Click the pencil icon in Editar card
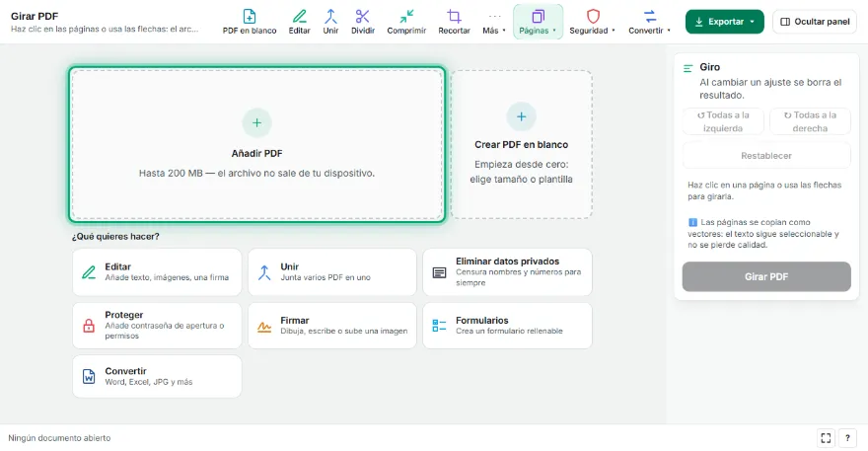Screen dimensions: 868x451 89,272
